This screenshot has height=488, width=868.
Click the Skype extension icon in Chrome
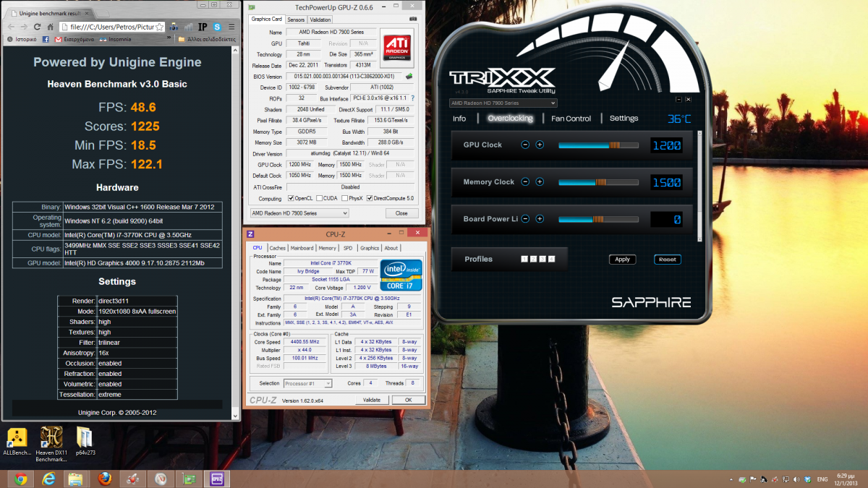(x=216, y=27)
